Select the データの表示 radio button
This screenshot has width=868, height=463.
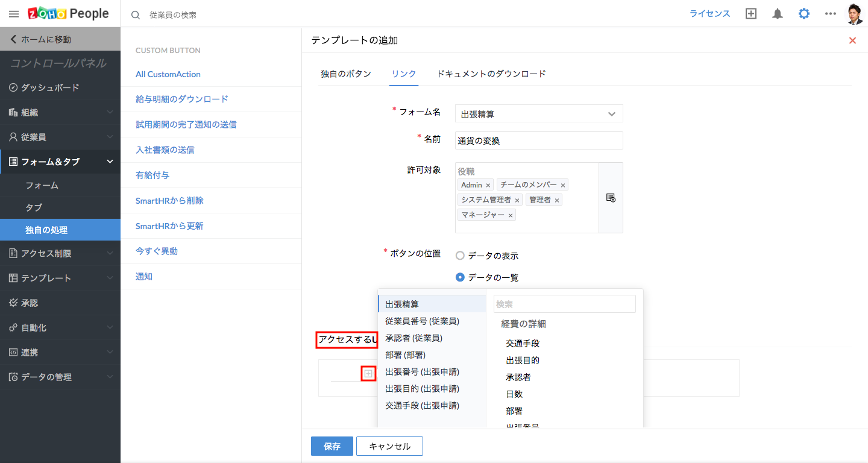[460, 256]
